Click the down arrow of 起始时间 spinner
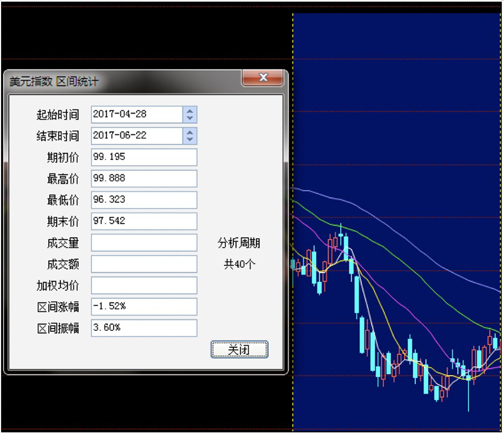Screen dimensions: 504x434 click(190, 118)
